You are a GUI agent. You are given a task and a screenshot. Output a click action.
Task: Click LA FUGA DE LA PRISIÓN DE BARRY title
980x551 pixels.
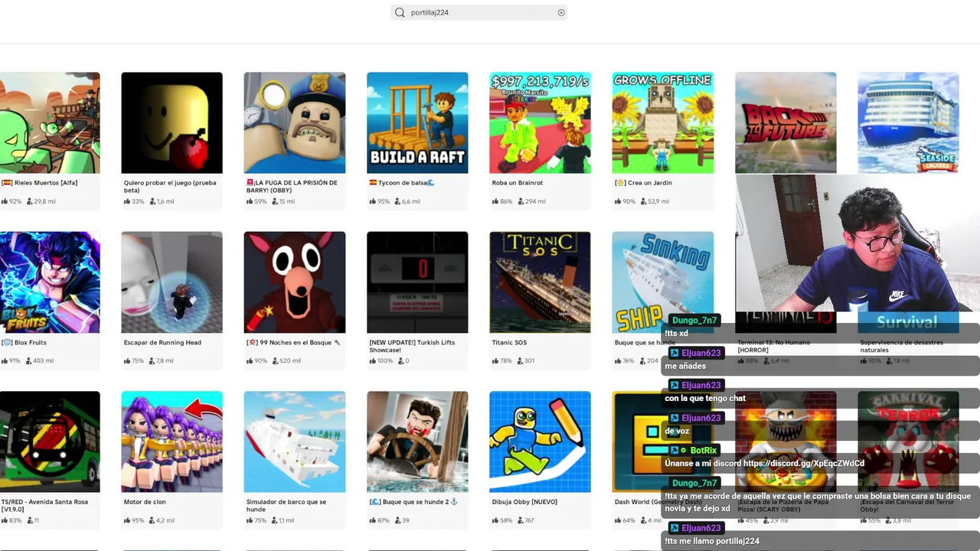pyautogui.click(x=292, y=186)
